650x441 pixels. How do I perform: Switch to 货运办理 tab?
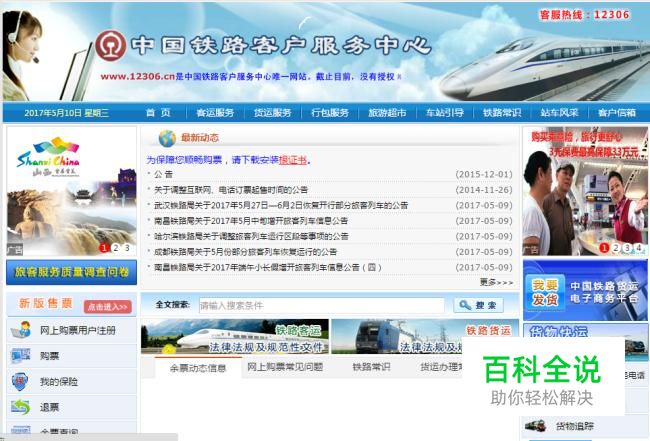coord(441,367)
